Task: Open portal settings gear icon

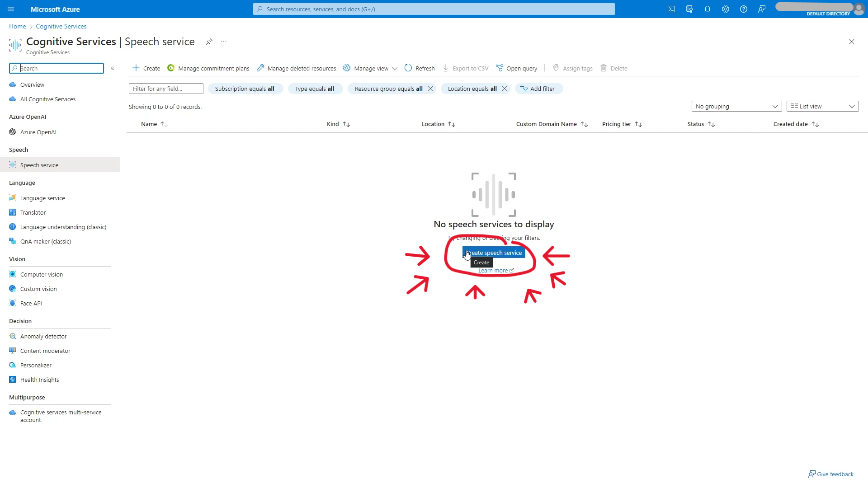Action: (x=726, y=9)
